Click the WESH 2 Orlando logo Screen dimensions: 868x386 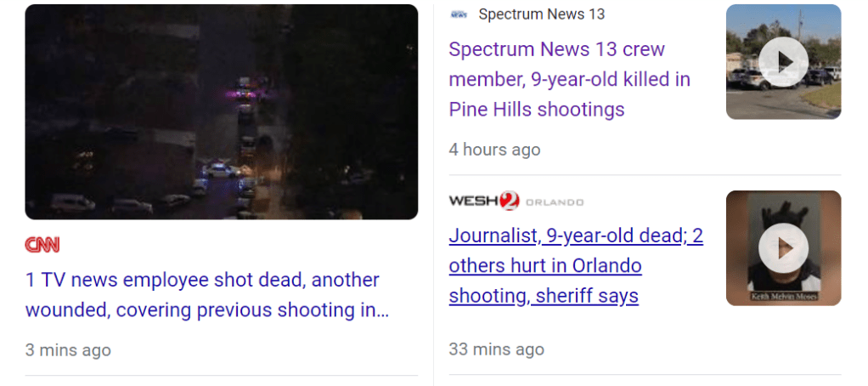[x=516, y=201]
